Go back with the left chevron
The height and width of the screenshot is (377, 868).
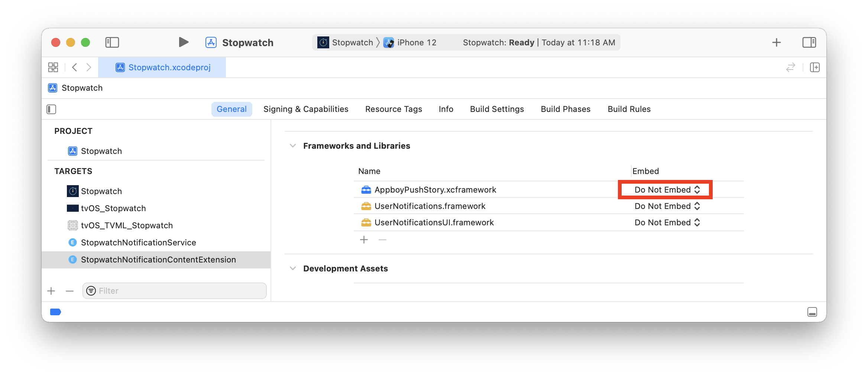75,67
